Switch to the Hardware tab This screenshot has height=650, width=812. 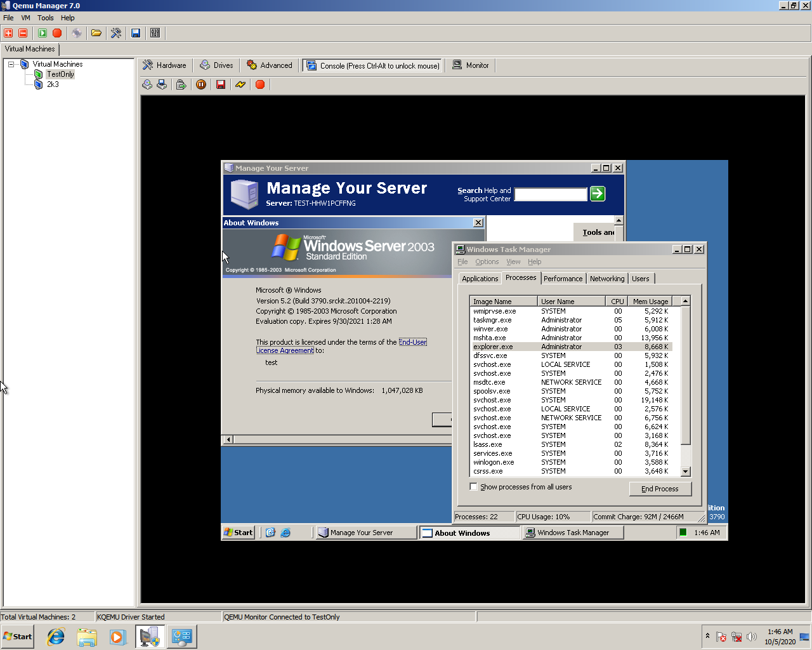coord(164,65)
